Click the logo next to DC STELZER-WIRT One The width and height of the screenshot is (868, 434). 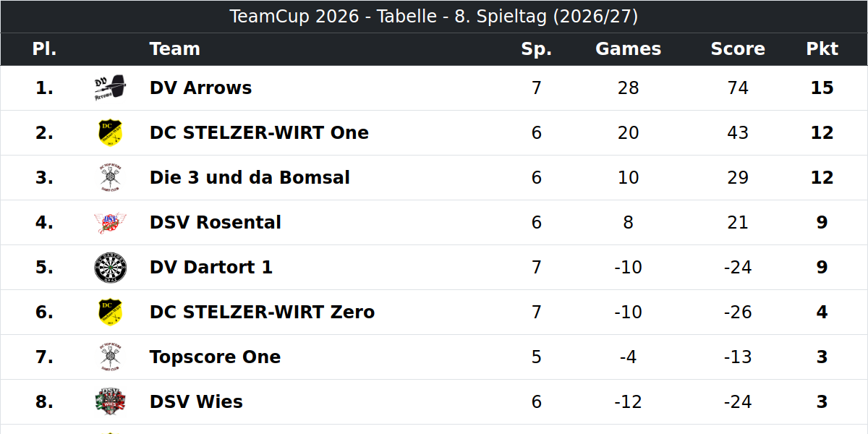[x=110, y=133]
